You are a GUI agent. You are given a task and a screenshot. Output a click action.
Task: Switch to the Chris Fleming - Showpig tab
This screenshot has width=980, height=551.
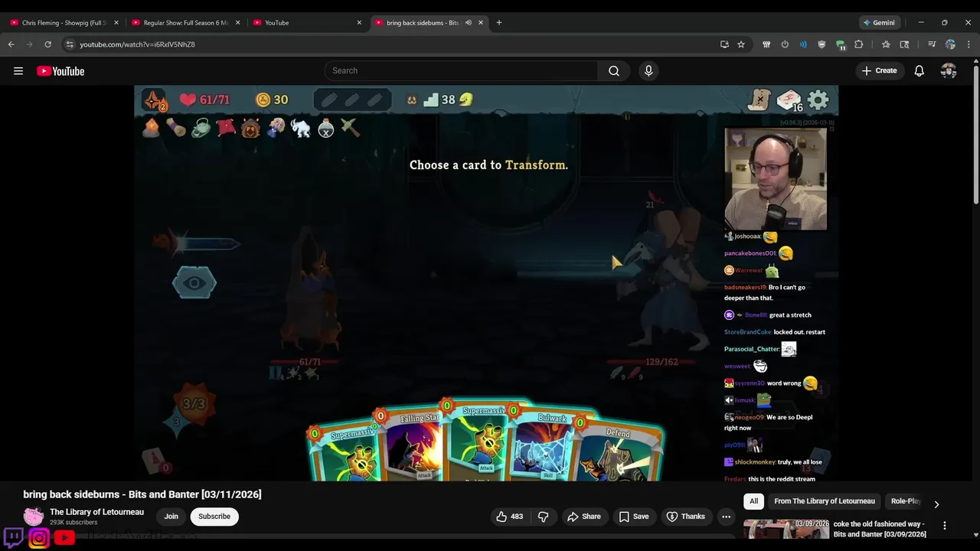coord(64,23)
